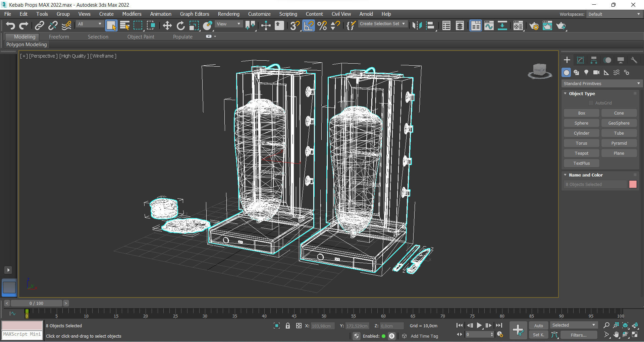Activate Select and Scale tool

tap(194, 25)
